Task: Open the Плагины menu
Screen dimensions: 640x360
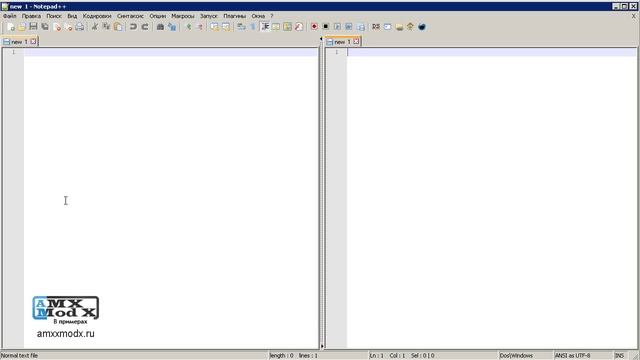Action: [x=235, y=16]
